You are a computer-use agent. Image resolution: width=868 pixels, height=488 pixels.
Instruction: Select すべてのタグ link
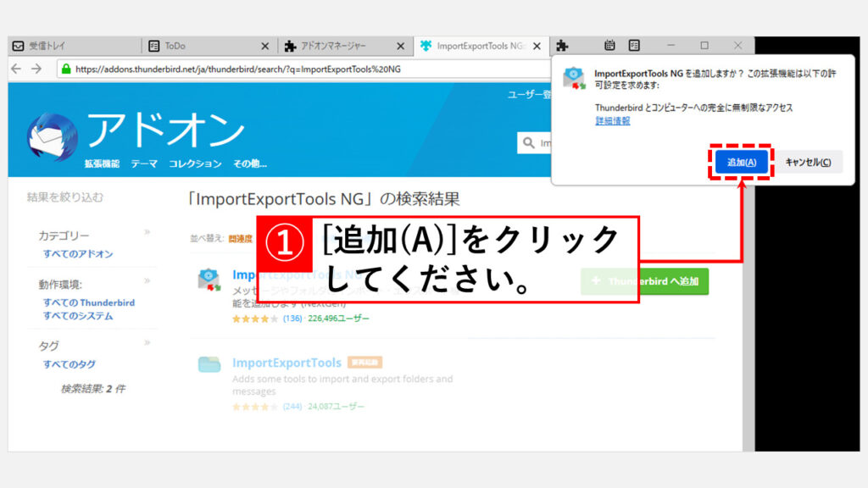click(x=70, y=364)
